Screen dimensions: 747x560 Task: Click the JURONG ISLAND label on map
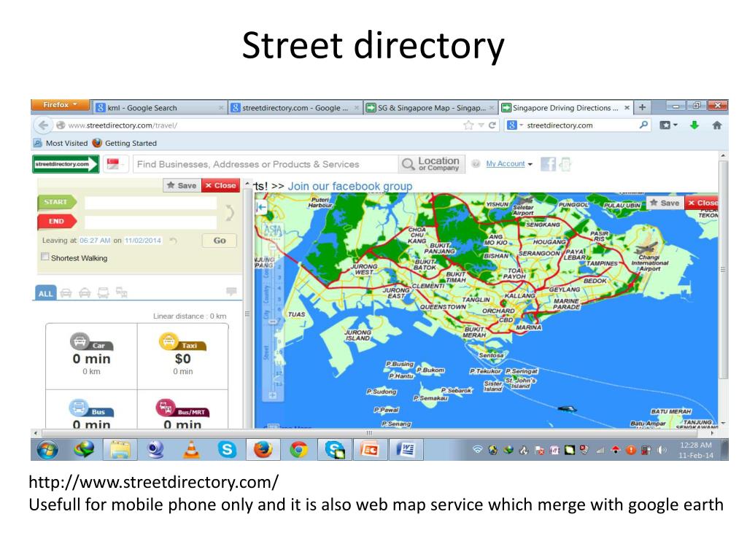[x=357, y=335]
